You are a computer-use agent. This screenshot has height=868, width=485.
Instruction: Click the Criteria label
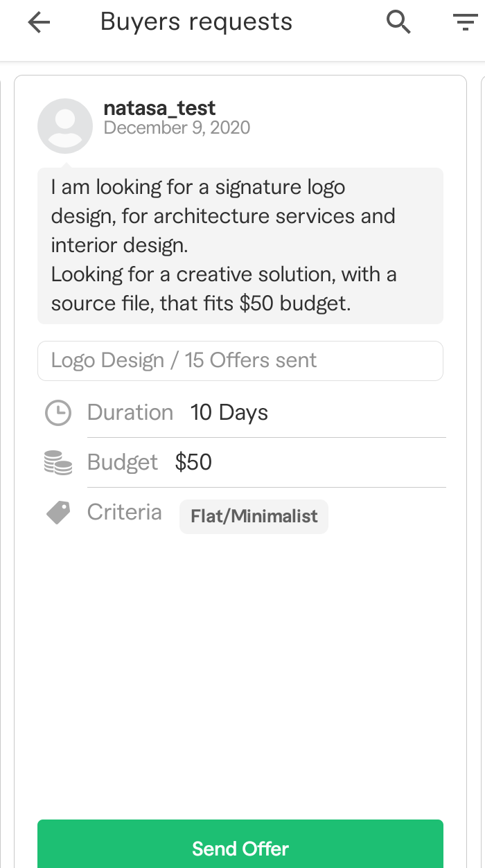[125, 513]
